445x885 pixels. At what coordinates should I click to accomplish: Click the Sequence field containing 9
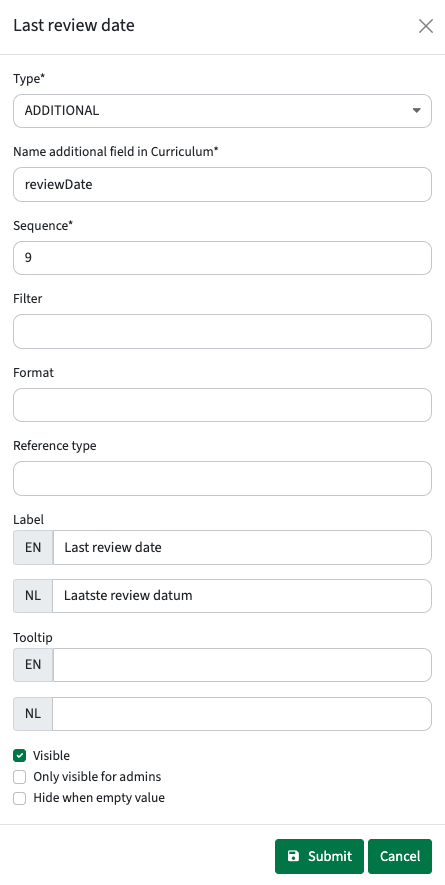pyautogui.click(x=222, y=258)
